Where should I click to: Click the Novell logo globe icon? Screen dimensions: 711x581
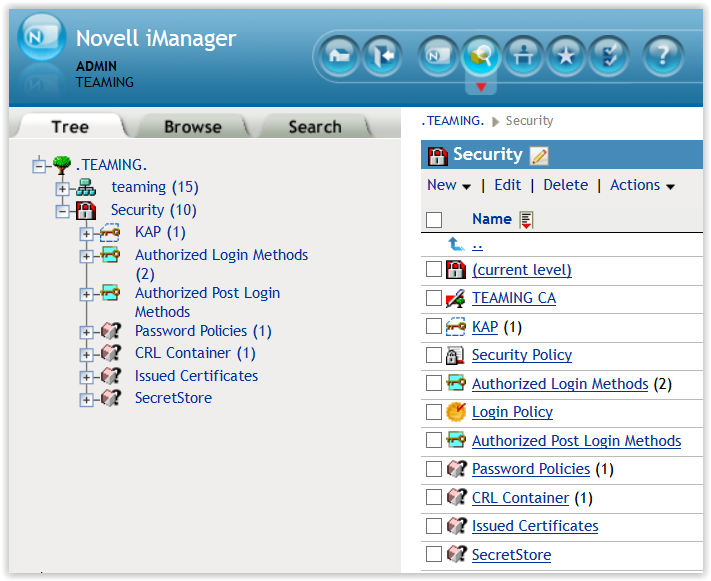pyautogui.click(x=42, y=37)
